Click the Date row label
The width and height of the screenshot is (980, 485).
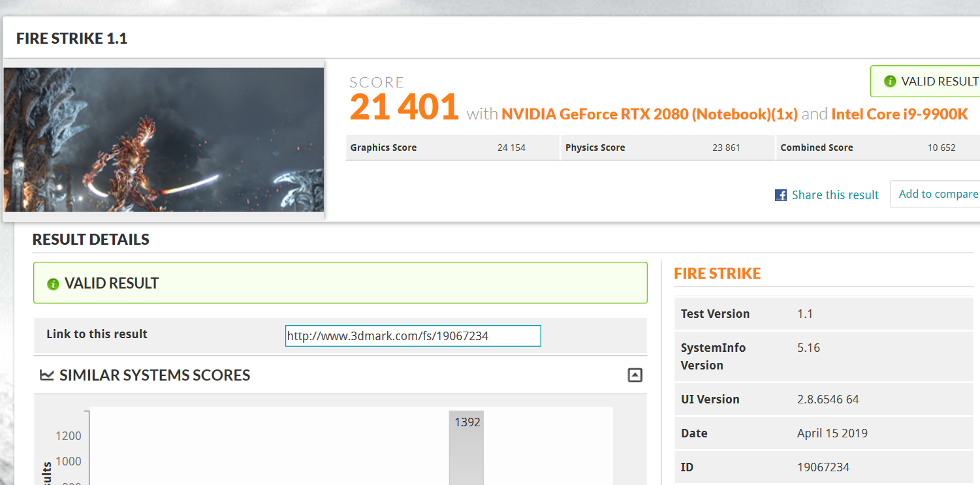tap(694, 433)
